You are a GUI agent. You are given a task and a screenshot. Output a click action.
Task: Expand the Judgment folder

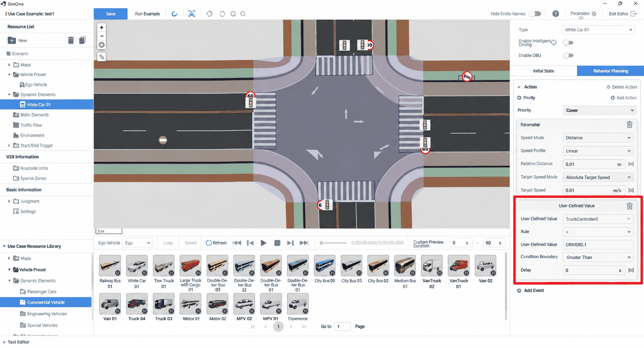(9, 201)
